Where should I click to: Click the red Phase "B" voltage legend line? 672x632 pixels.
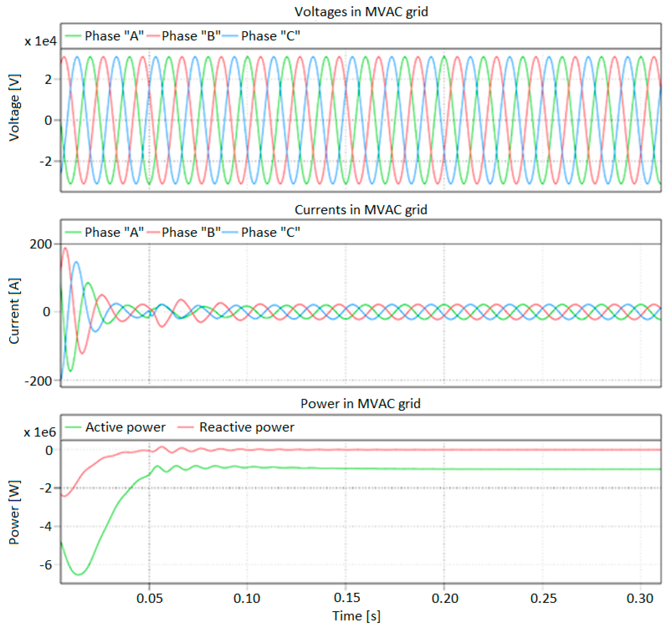tap(153, 36)
